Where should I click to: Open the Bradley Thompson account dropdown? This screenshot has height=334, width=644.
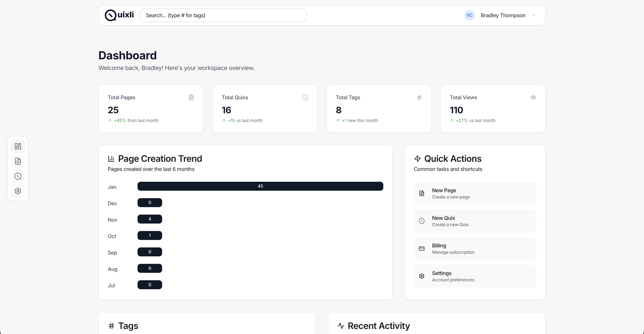click(503, 15)
